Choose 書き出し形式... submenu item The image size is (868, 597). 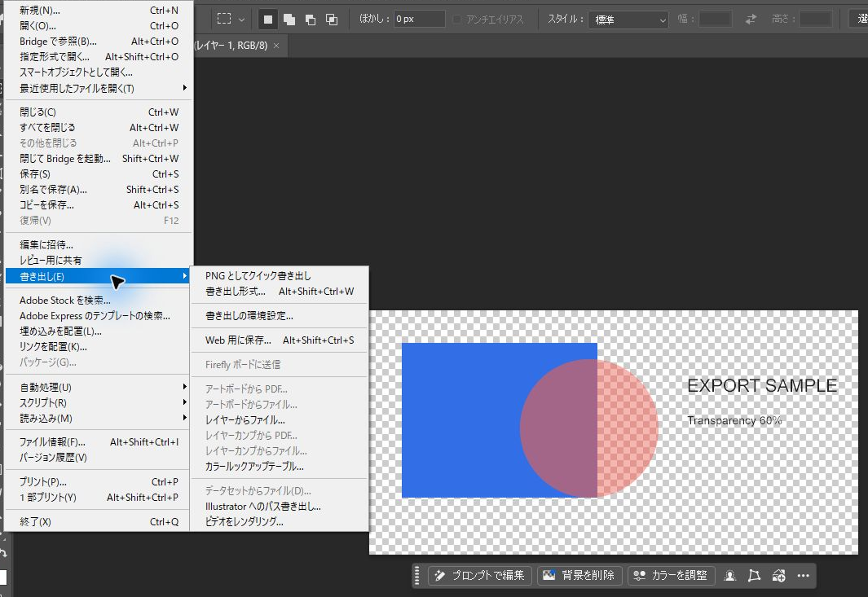pos(279,291)
